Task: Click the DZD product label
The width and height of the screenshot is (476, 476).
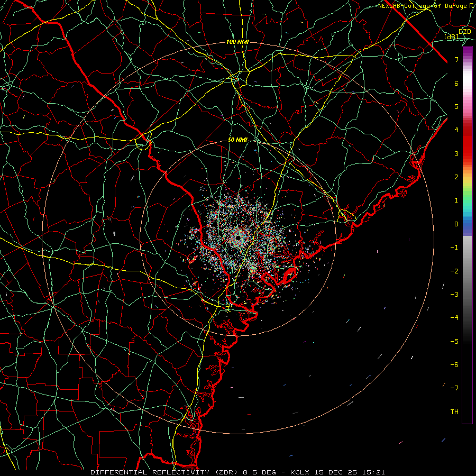Action: point(464,31)
